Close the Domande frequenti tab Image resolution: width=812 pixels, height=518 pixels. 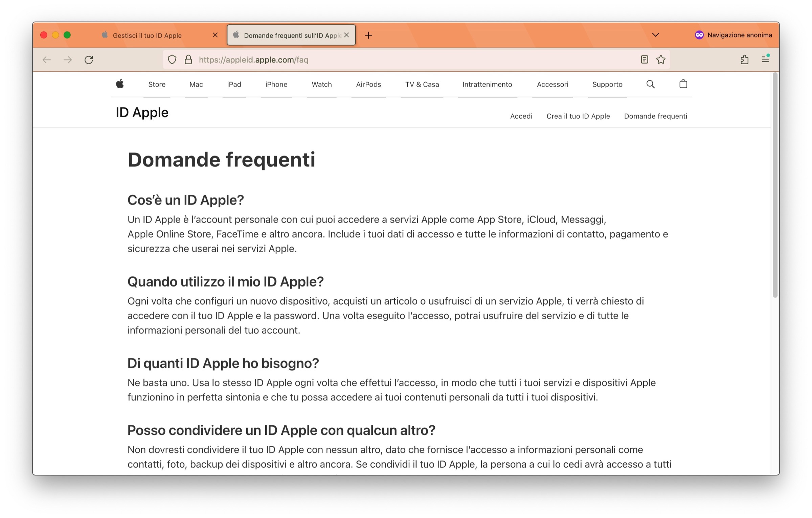[x=346, y=35]
